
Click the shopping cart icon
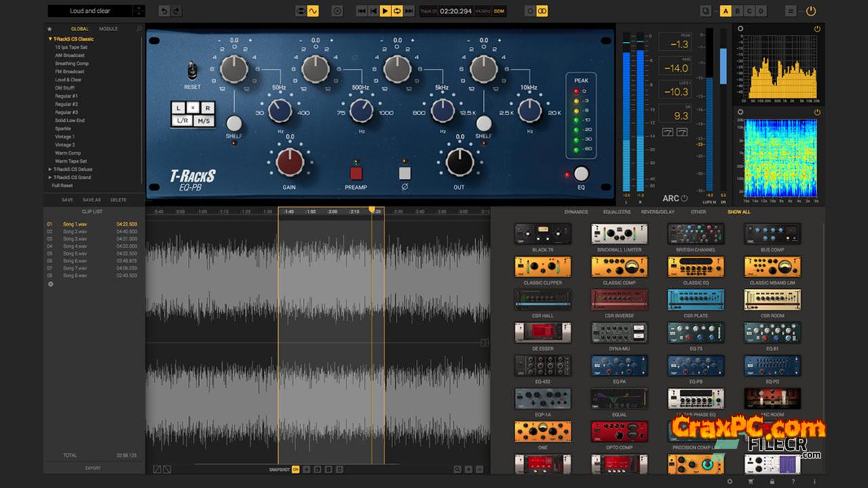751,481
